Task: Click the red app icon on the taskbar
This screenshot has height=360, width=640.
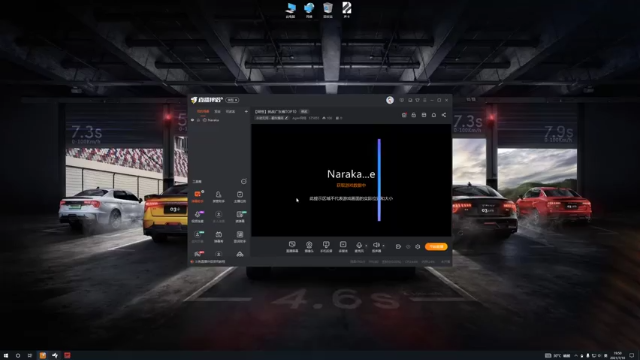Action: point(67,356)
